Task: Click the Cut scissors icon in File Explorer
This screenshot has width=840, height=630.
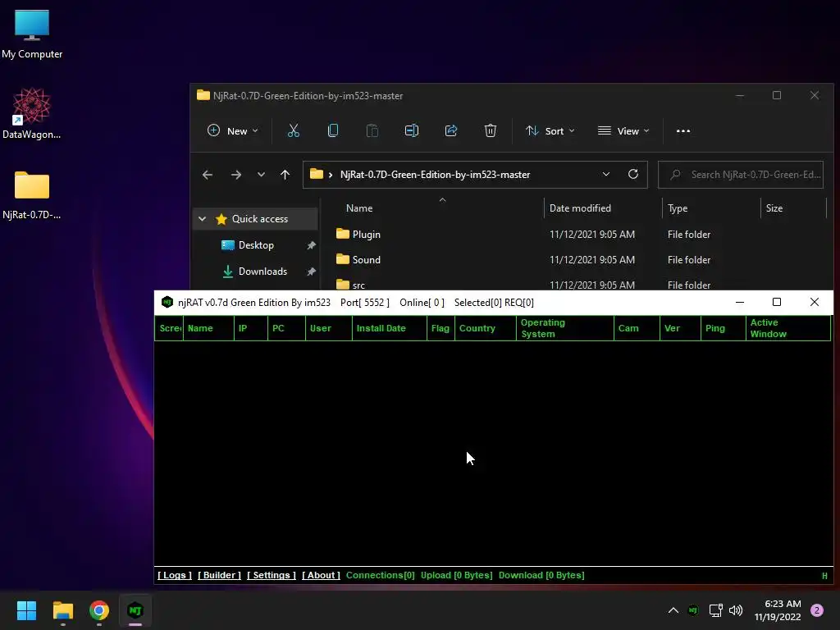Action: pos(293,130)
